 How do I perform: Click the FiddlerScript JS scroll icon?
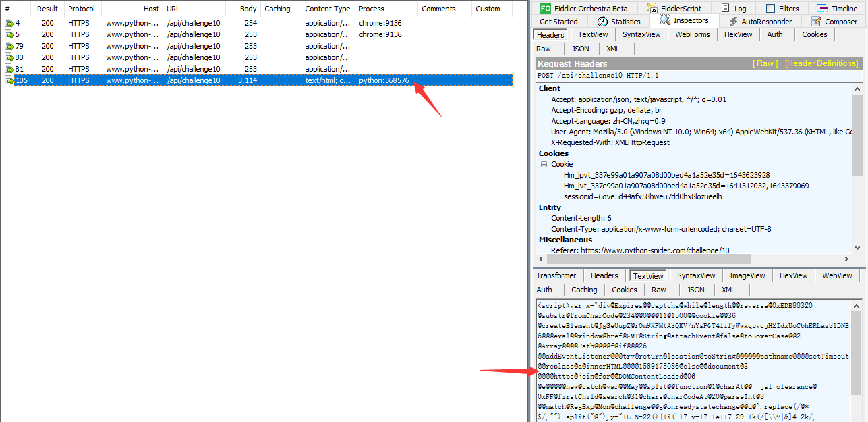pos(652,8)
